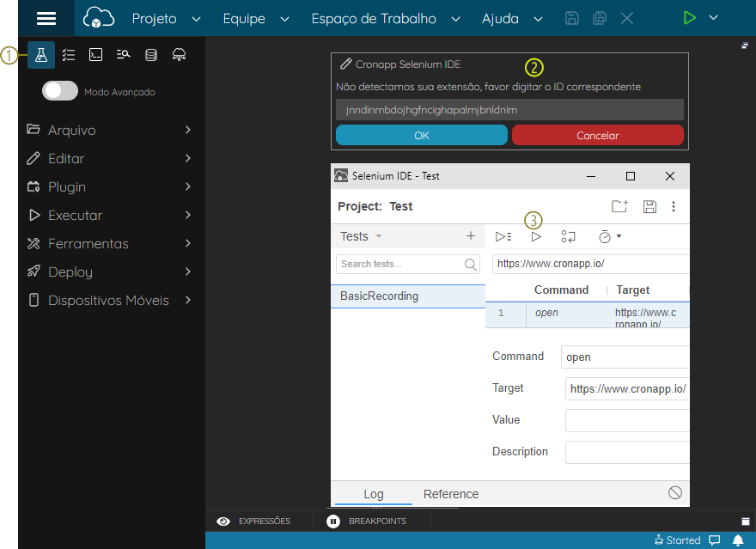The image size is (756, 549).
Task: Click the save icon in top bar
Action: tap(572, 18)
